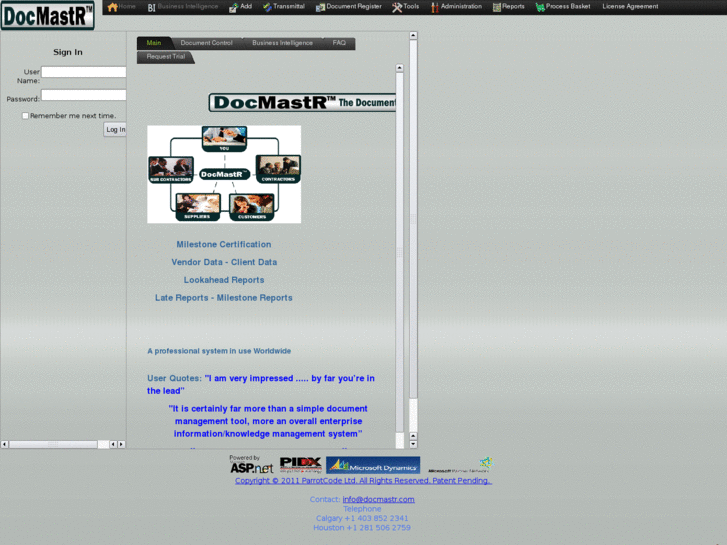The width and height of the screenshot is (727, 545).
Task: Click outer scrollbar bottom down arrow
Action: (413, 444)
